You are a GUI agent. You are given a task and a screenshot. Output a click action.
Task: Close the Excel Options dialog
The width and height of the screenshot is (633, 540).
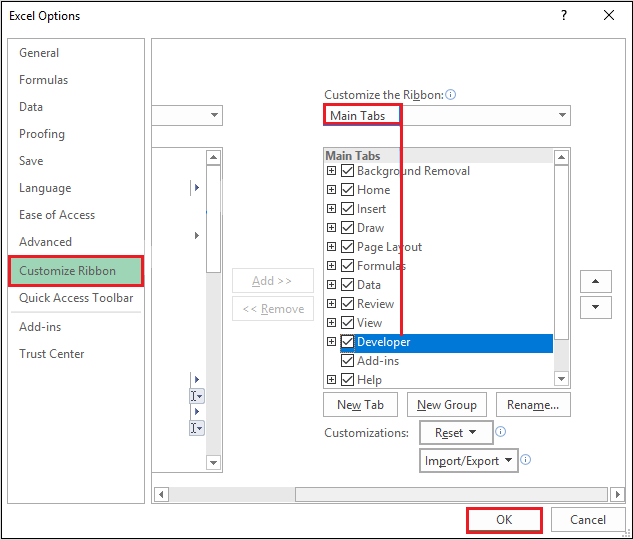click(609, 15)
